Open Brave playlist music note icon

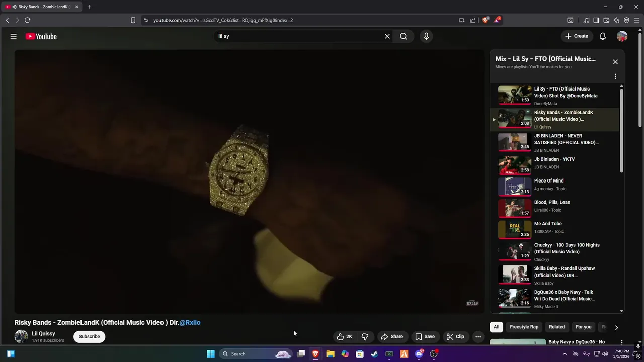click(586, 20)
